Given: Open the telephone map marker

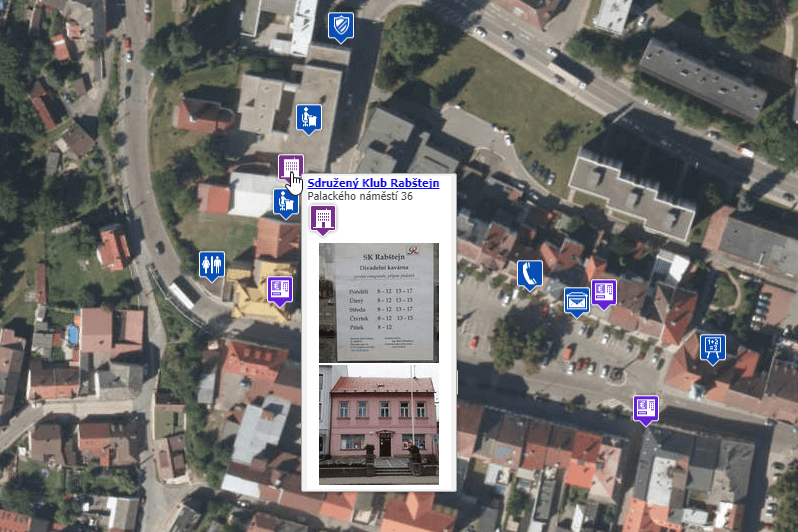Looking at the screenshot, I should 530,275.
